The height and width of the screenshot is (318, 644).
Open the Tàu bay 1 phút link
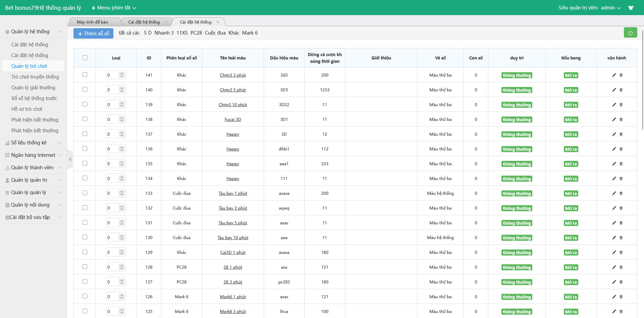(233, 193)
